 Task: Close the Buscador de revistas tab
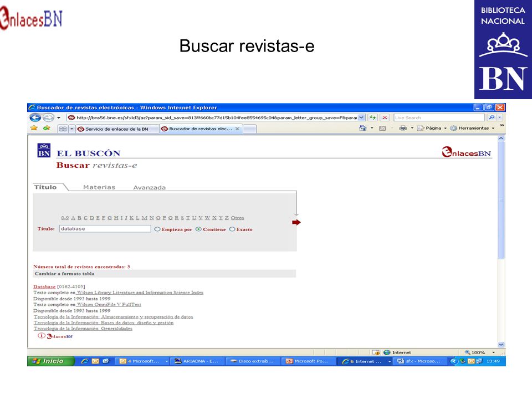coord(238,129)
